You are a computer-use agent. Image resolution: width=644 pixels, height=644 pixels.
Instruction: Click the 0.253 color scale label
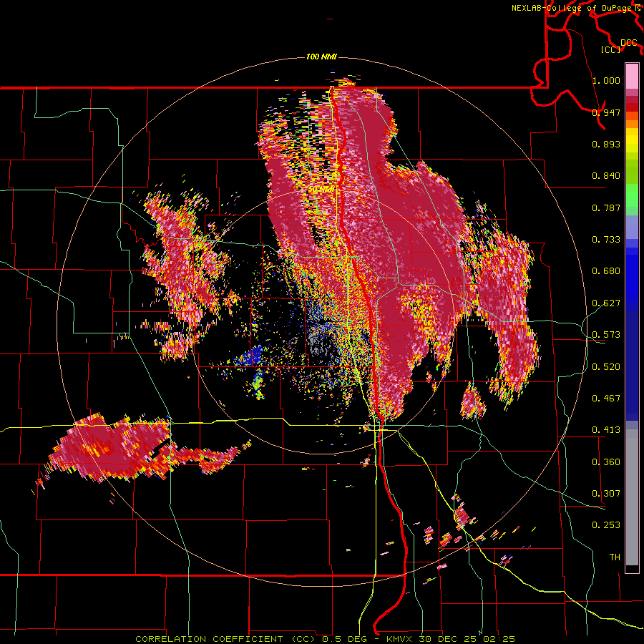tap(606, 525)
